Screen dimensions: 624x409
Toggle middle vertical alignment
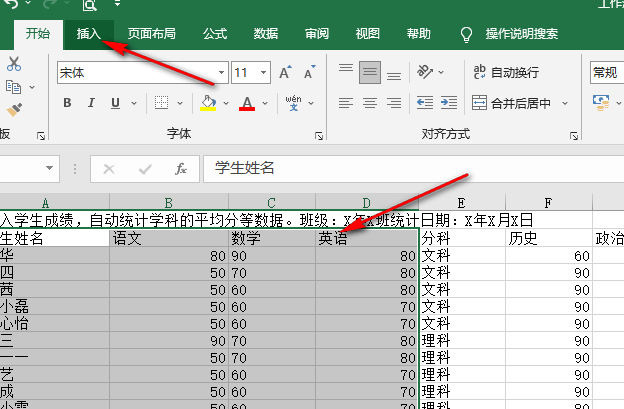click(370, 72)
